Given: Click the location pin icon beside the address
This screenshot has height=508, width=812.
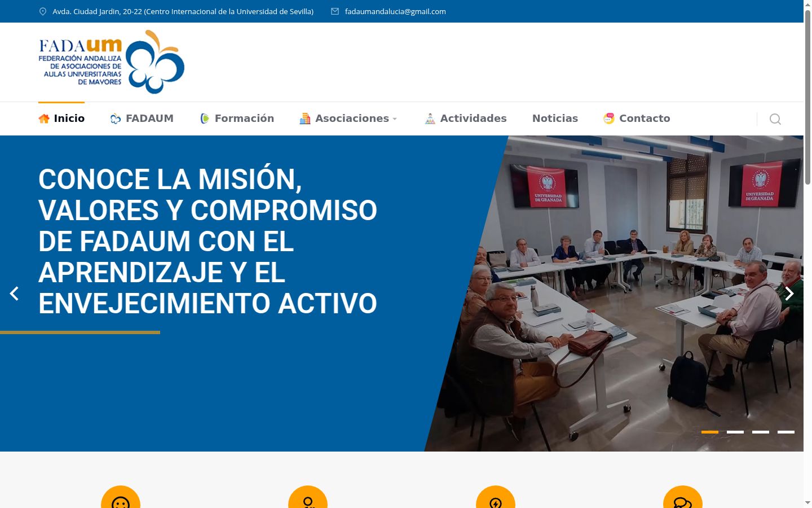Looking at the screenshot, I should [x=43, y=11].
